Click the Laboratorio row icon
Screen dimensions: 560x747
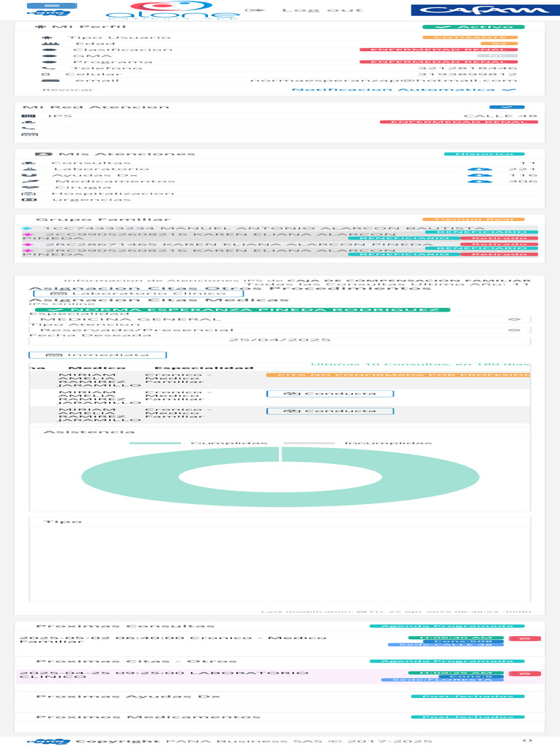click(x=29, y=169)
